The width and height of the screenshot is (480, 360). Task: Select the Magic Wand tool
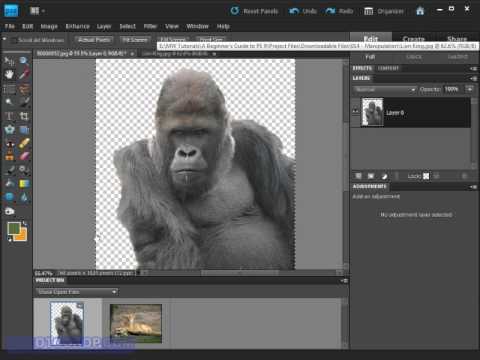[9, 102]
